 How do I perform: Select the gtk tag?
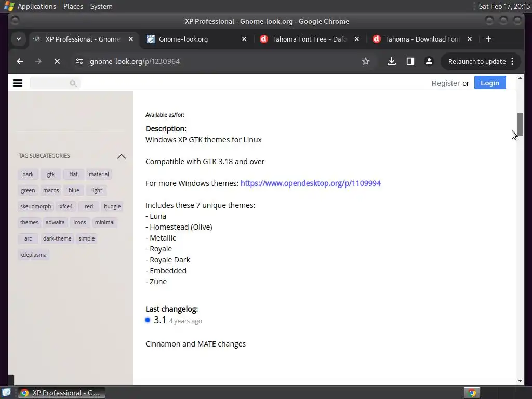(x=50, y=175)
